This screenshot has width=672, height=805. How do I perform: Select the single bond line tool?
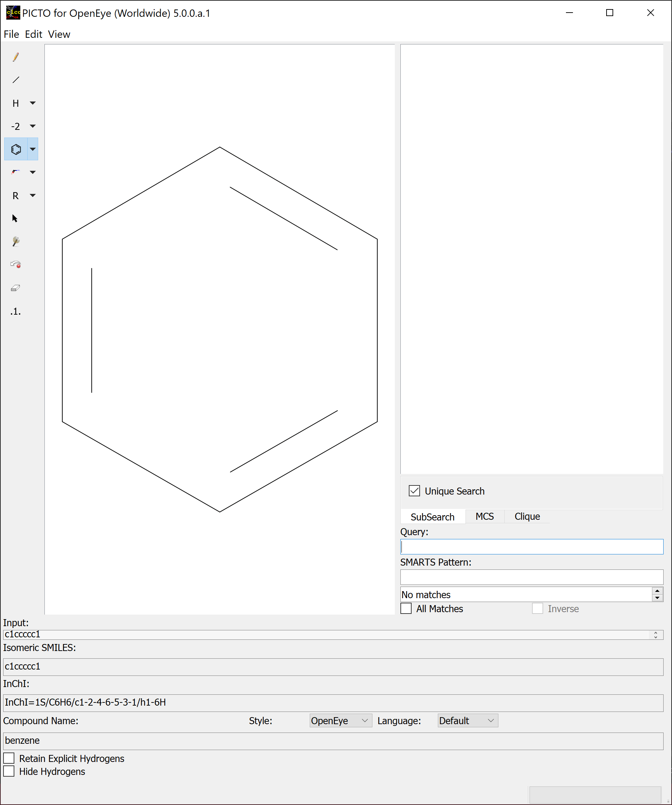point(16,80)
